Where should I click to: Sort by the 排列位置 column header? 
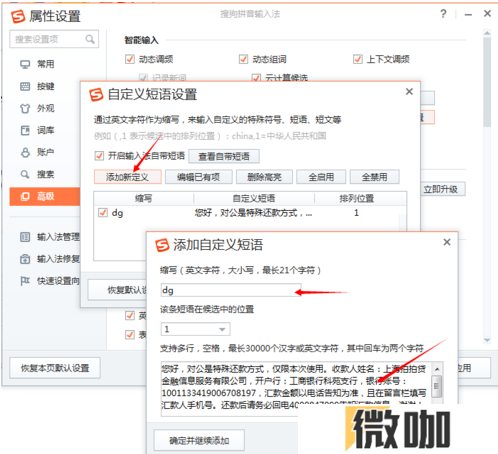point(357,199)
